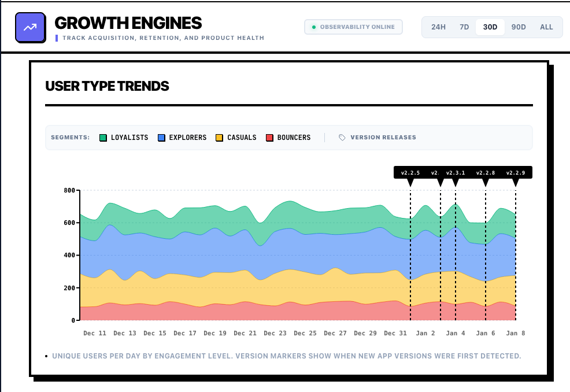The width and height of the screenshot is (570, 392).
Task: Click the yellow Casuals color swatch
Action: point(220,137)
